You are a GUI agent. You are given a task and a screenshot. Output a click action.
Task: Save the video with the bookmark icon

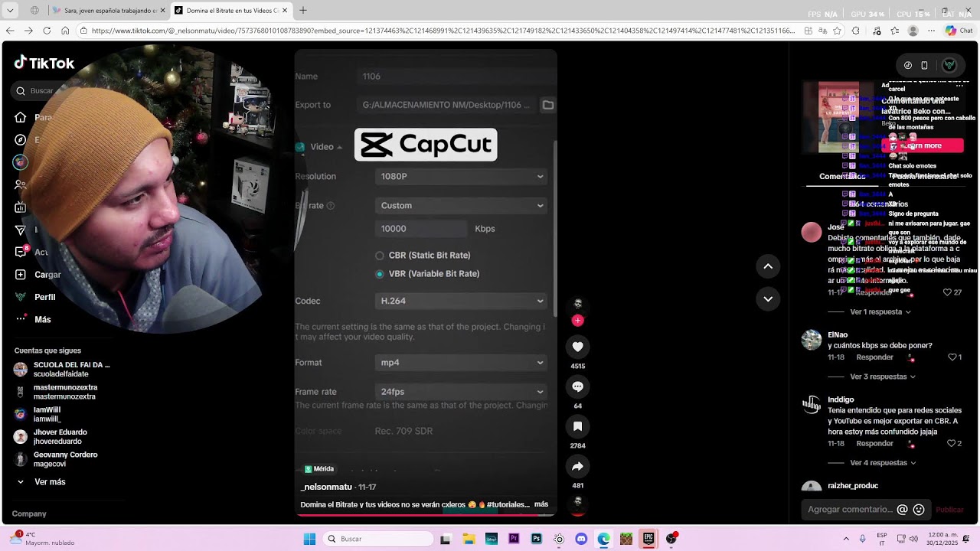[x=578, y=426]
